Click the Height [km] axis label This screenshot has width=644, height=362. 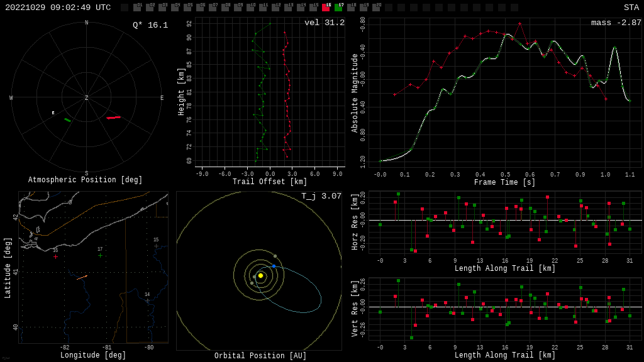pyautogui.click(x=181, y=92)
